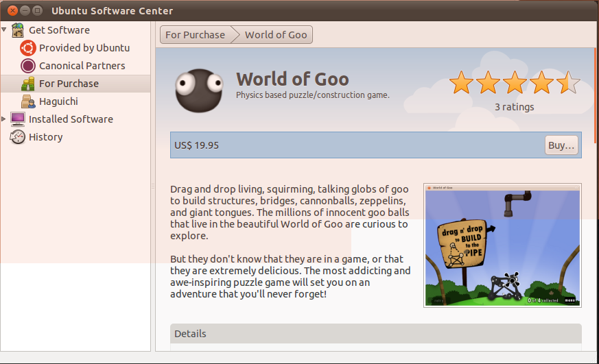Click the Installed Software monitor icon
The image size is (599, 364).
18,119
